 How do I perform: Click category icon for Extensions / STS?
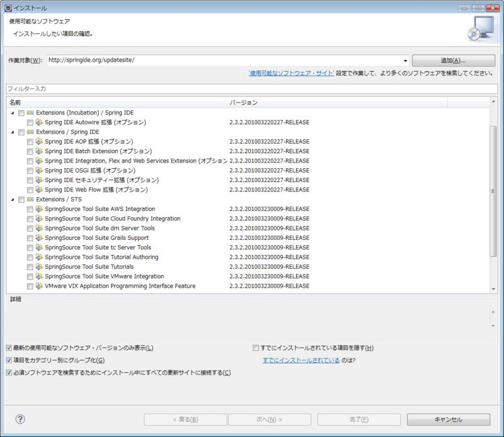point(30,200)
